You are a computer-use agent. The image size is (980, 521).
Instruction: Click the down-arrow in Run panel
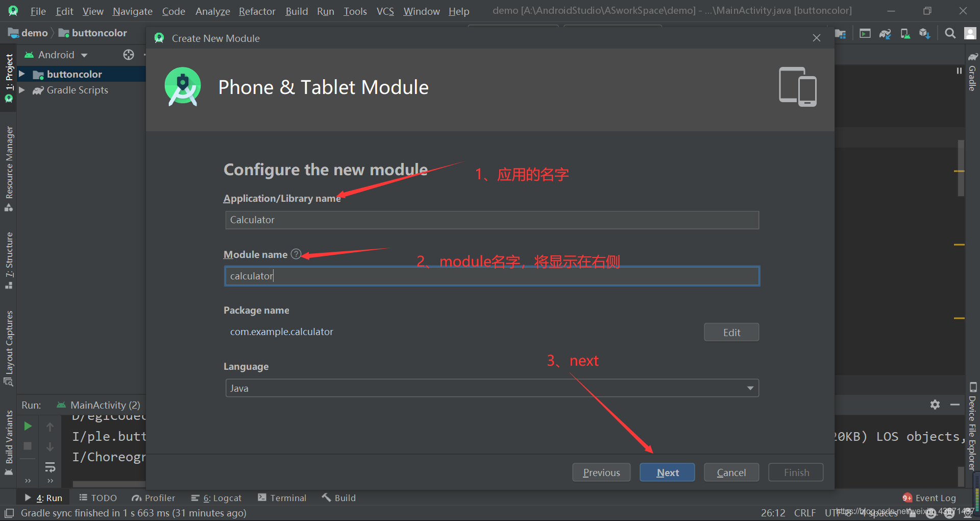[x=50, y=447]
